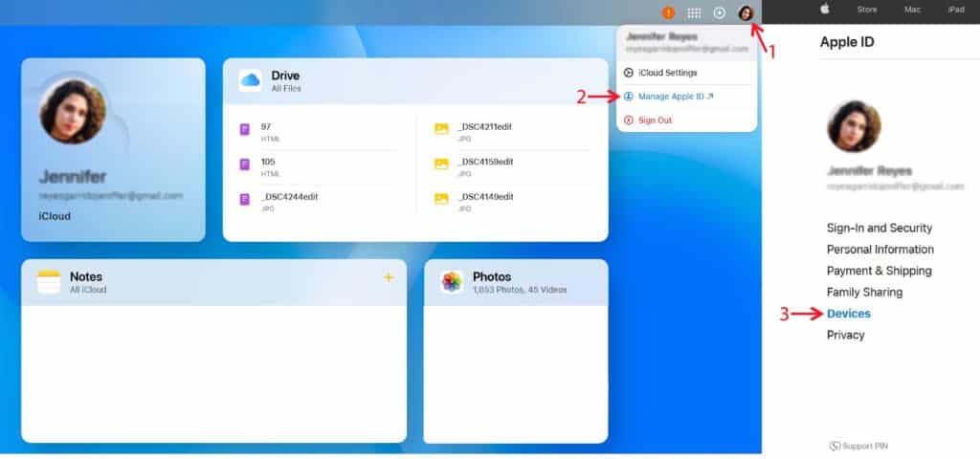Click the Apple logo in navigation bar

[824, 10]
